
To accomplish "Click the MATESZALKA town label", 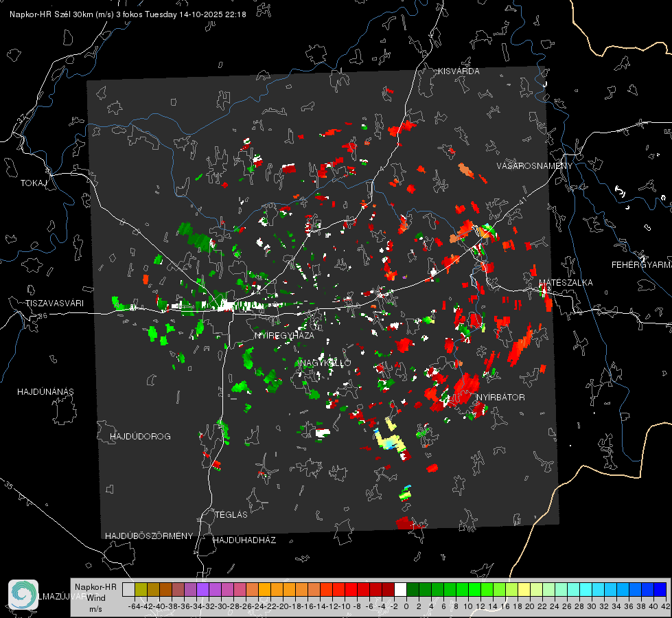I will (565, 283).
